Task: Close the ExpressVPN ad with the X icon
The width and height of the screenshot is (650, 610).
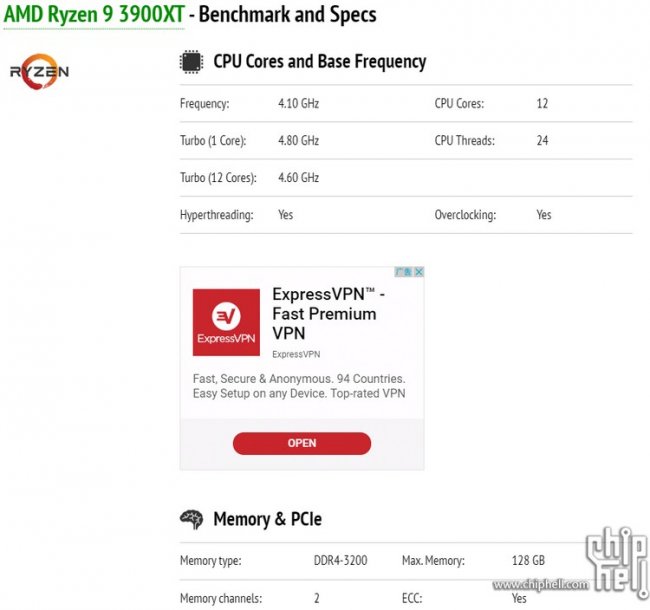Action: 419,272
